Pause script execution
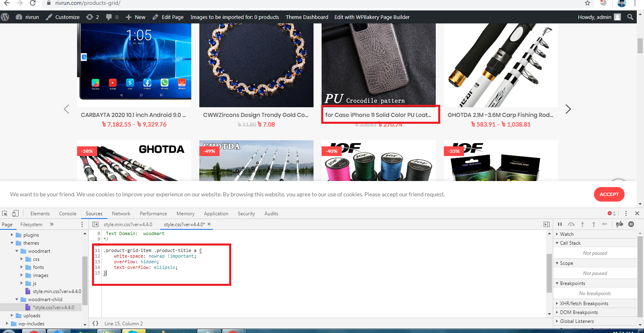 [560, 224]
